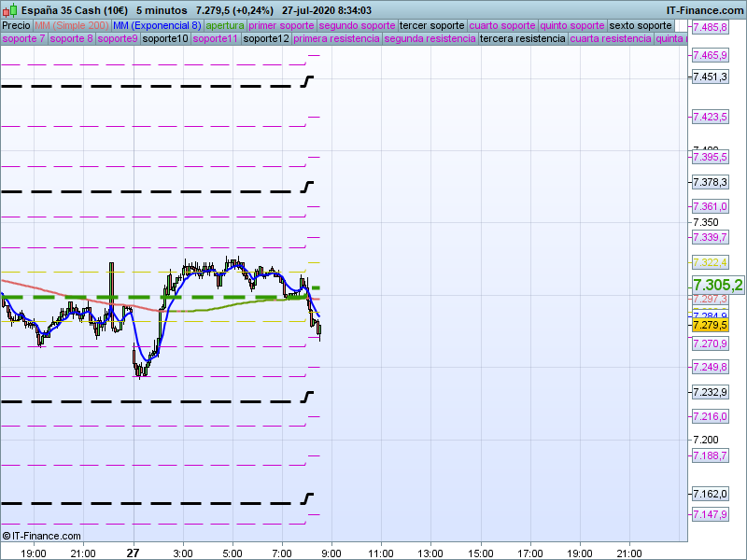747x560 pixels.
Task: Select the soporte10 indicator label
Action: point(165,39)
